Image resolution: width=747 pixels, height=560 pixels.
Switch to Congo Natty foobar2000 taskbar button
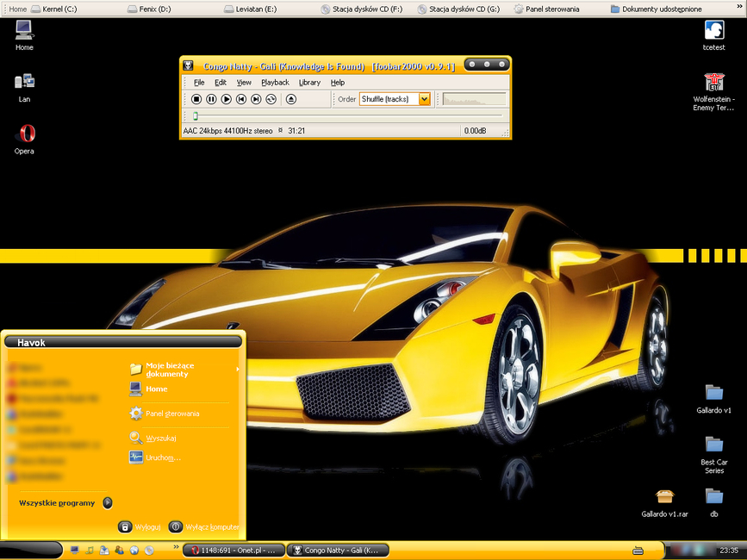pyautogui.click(x=337, y=551)
